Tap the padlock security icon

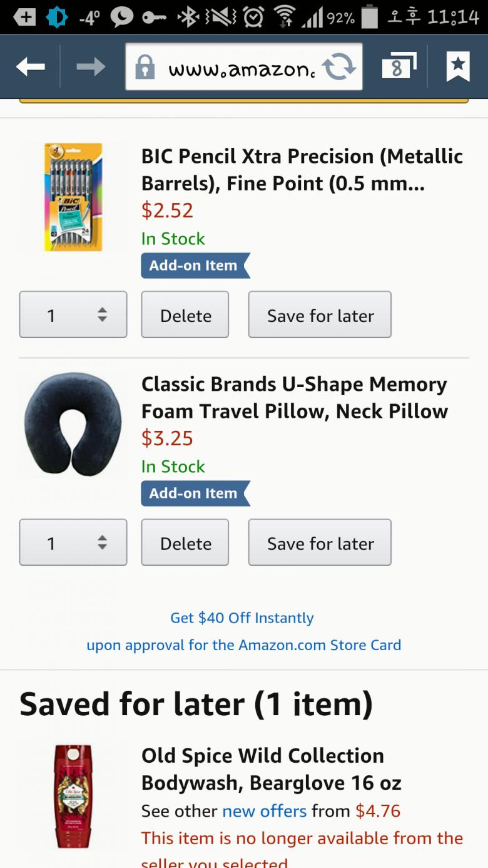(x=145, y=67)
